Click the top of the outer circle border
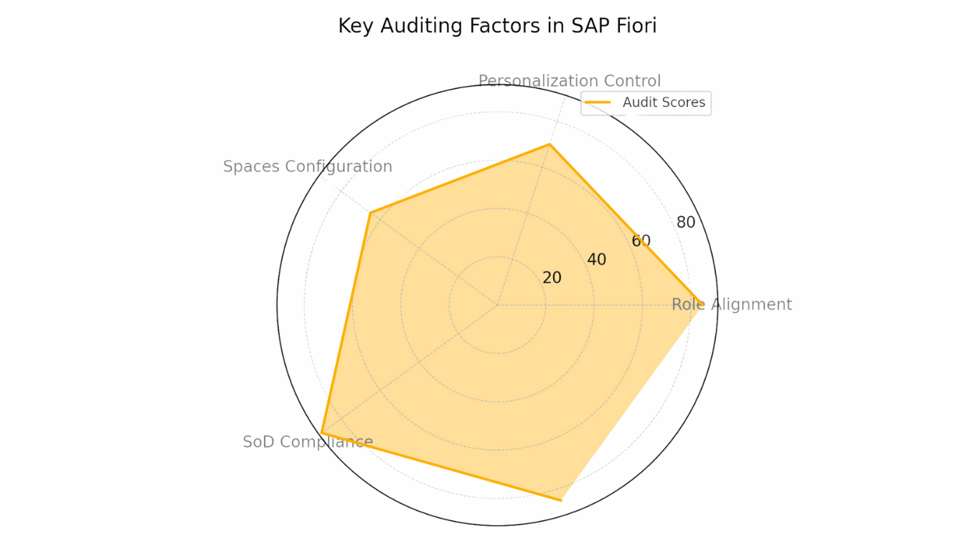The width and height of the screenshot is (980, 551). tap(497, 85)
